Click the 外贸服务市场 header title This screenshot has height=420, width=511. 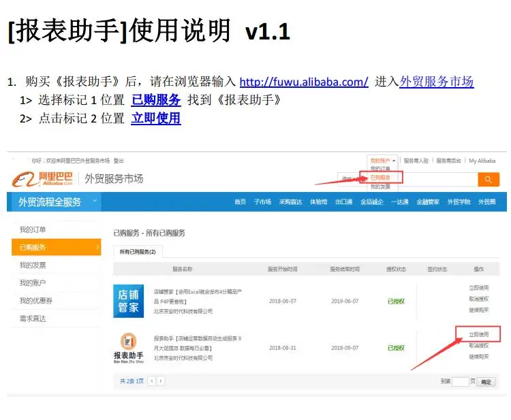pos(114,179)
